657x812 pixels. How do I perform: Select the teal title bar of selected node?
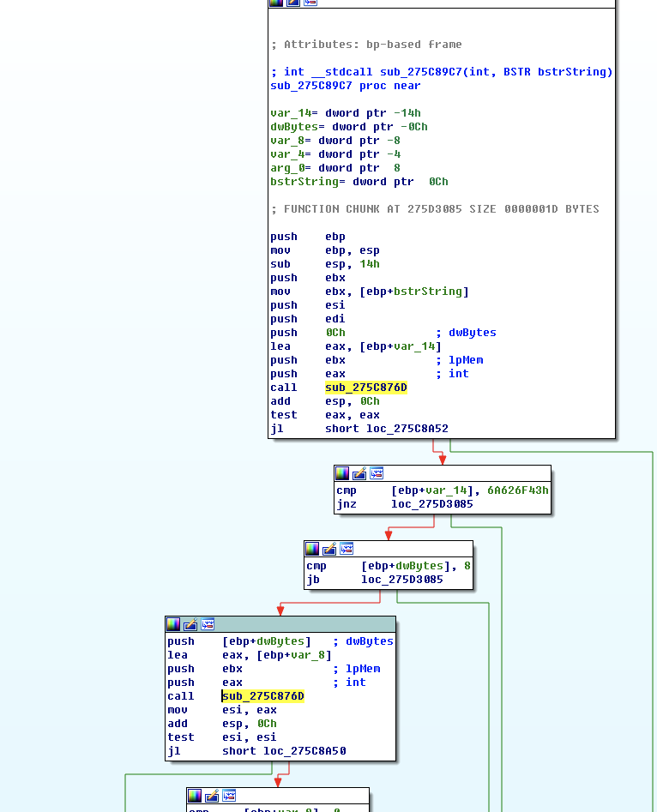300,624
